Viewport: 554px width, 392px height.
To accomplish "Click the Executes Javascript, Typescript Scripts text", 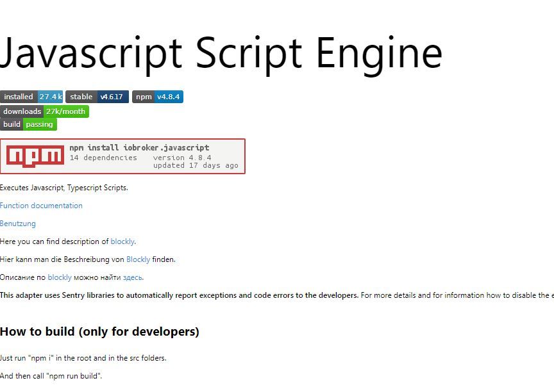I will click(x=64, y=188).
